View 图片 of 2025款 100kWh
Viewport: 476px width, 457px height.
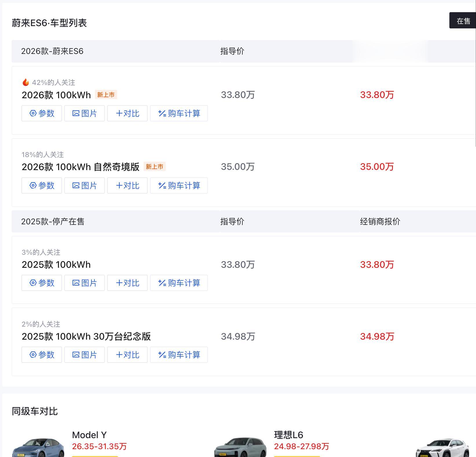click(85, 283)
